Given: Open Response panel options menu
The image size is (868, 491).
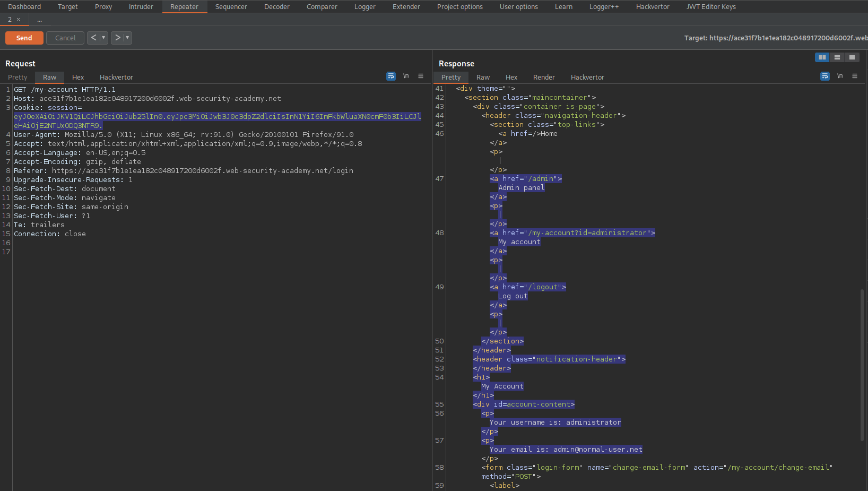Looking at the screenshot, I should point(855,76).
